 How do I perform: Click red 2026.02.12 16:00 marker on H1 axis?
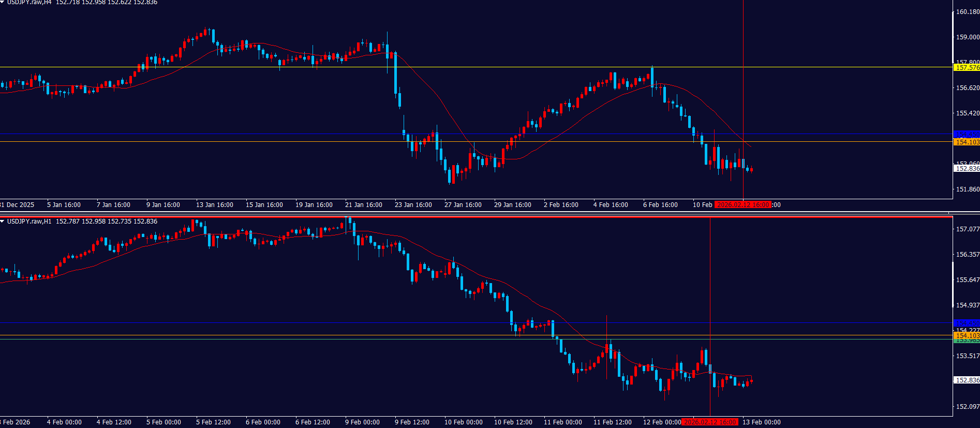click(709, 422)
